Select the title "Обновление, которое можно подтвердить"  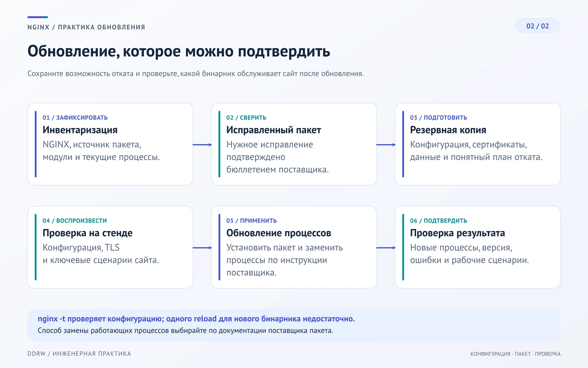point(179,51)
